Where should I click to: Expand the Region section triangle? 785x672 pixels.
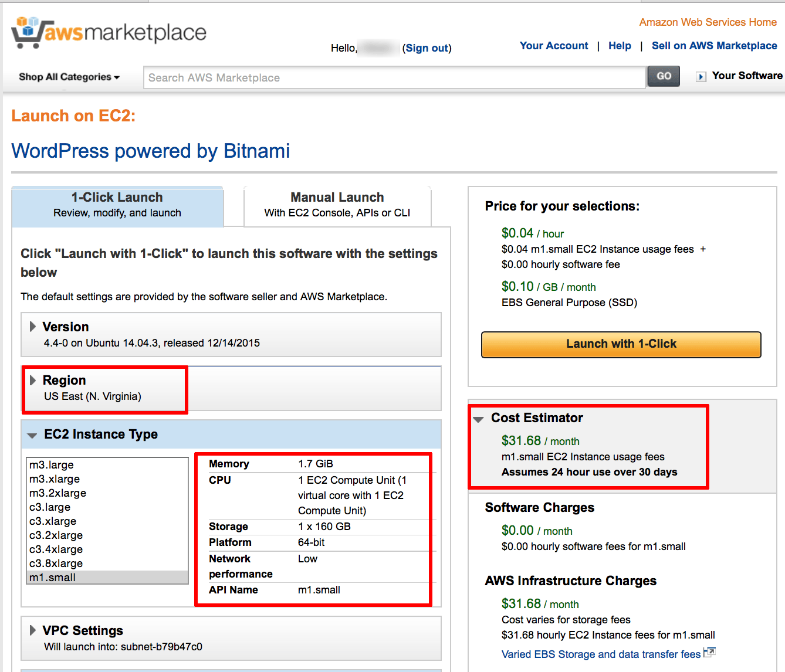(x=33, y=380)
